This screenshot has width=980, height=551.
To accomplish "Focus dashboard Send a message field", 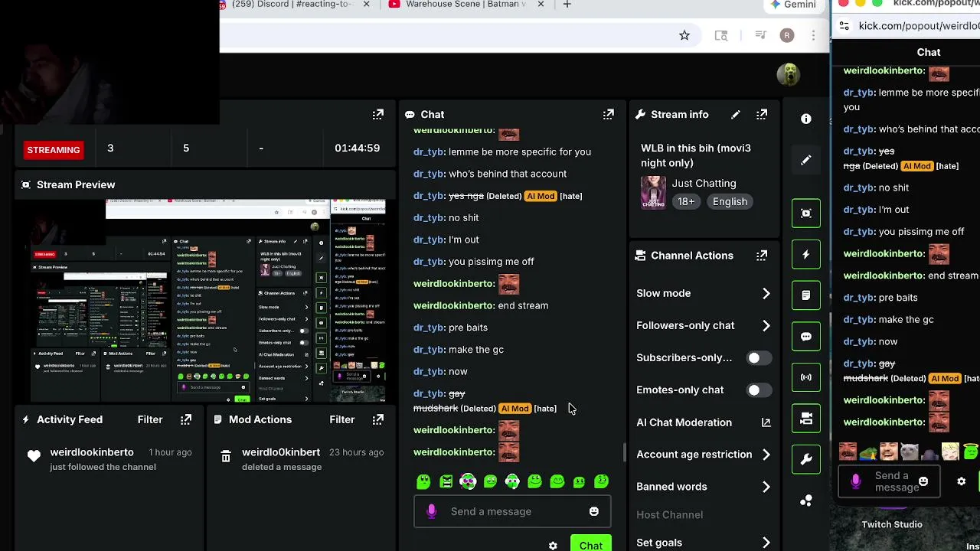I will coord(512,511).
